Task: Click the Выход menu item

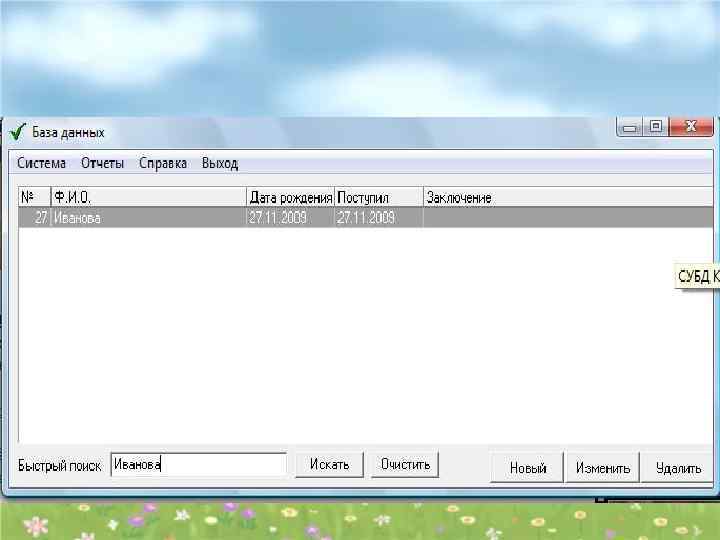Action: pyautogui.click(x=220, y=163)
